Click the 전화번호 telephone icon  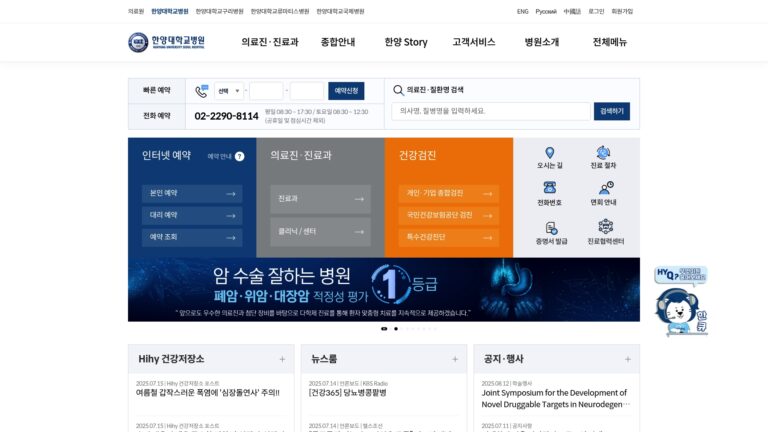[x=550, y=188]
